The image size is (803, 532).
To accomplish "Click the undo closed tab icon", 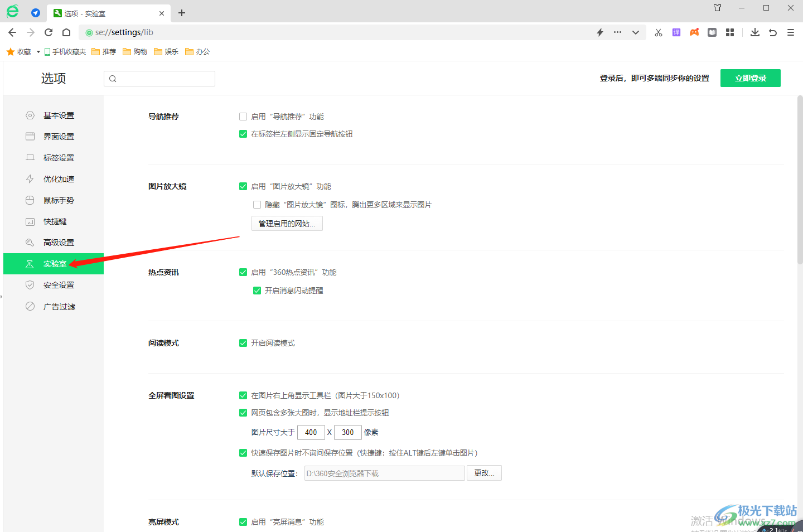I will (773, 32).
